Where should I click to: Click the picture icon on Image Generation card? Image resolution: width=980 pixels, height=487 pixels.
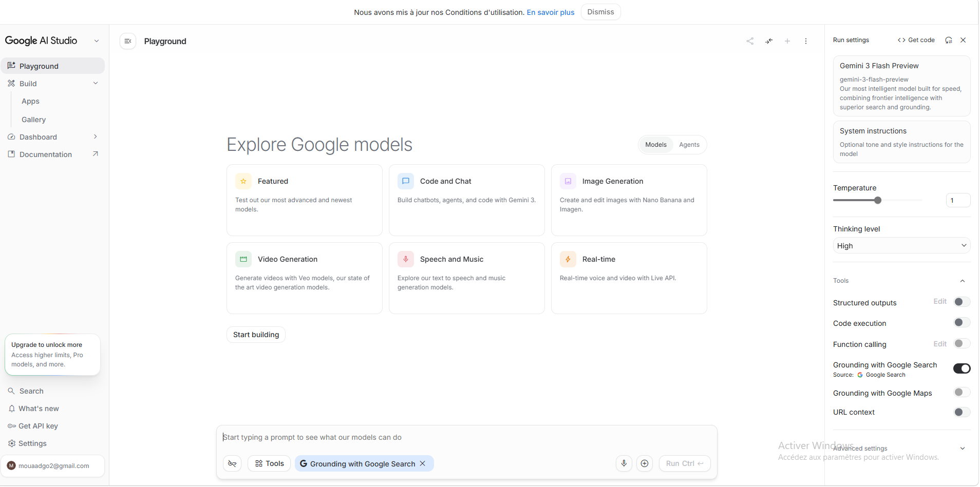point(568,181)
